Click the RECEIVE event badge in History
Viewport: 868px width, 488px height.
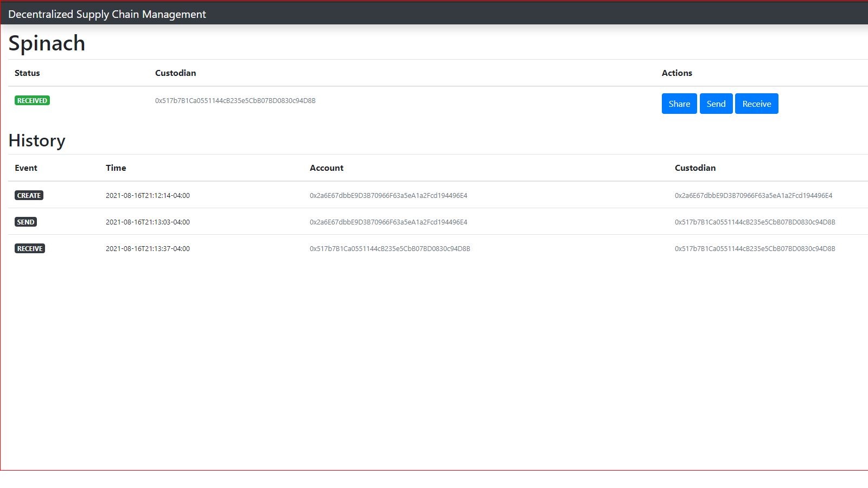(x=30, y=248)
